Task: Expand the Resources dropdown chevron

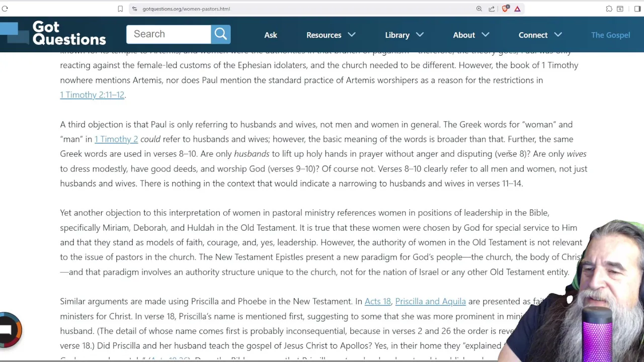Action: [352, 35]
